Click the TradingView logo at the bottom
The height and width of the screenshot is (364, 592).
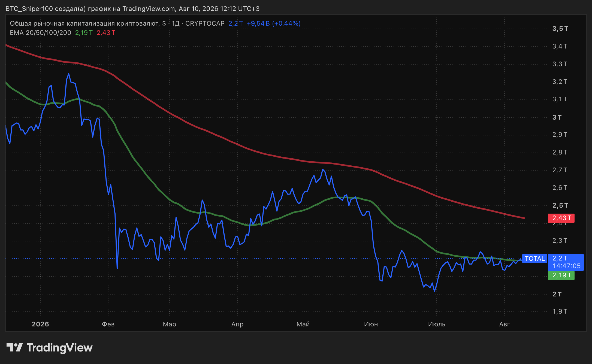pos(49,348)
